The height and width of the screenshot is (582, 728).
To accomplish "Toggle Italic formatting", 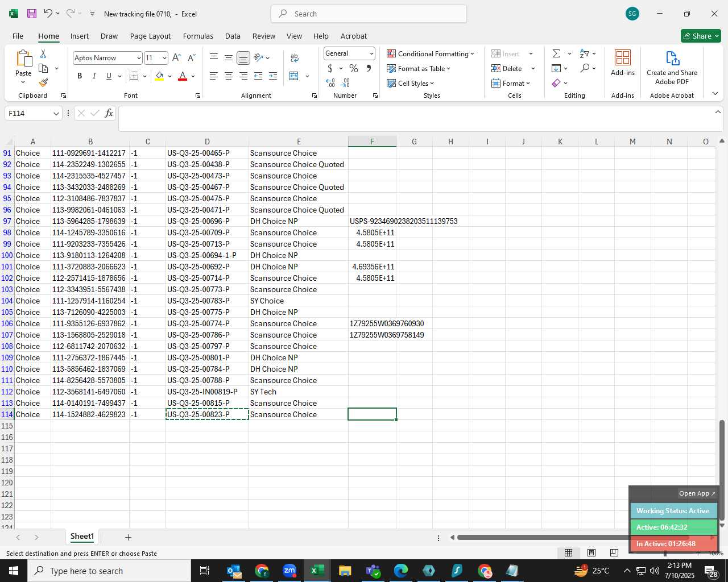I will (x=94, y=76).
